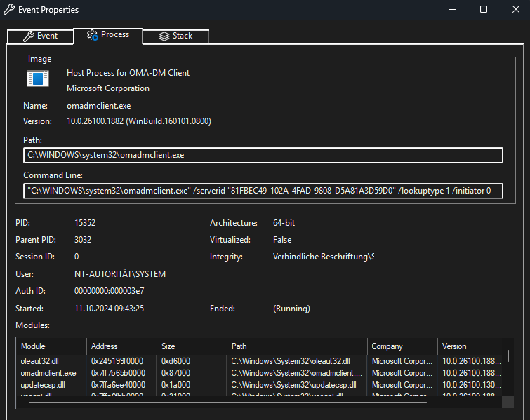Click path C:\Windows\System32\updatecsp.dll

(x=293, y=385)
